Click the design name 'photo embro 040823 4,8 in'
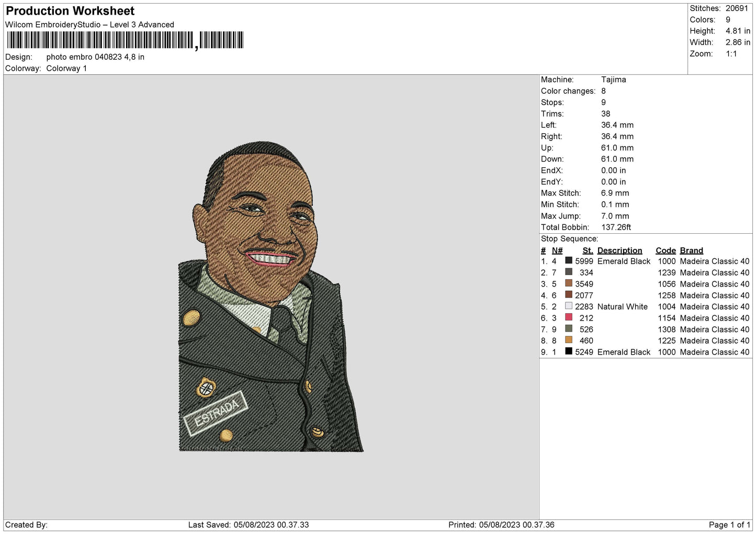Viewport: 756px width, 534px height. [x=95, y=57]
